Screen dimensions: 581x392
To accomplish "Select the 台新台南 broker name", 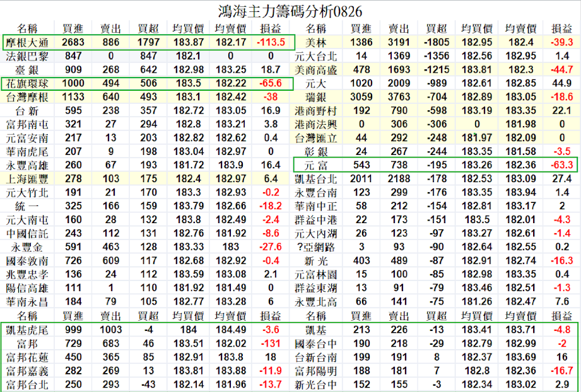I will (x=315, y=357).
